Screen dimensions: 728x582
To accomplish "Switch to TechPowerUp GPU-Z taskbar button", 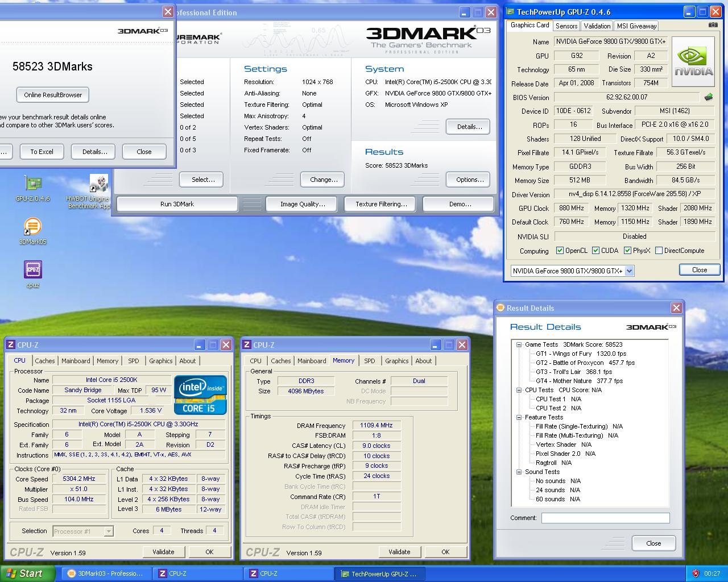I will 381,574.
